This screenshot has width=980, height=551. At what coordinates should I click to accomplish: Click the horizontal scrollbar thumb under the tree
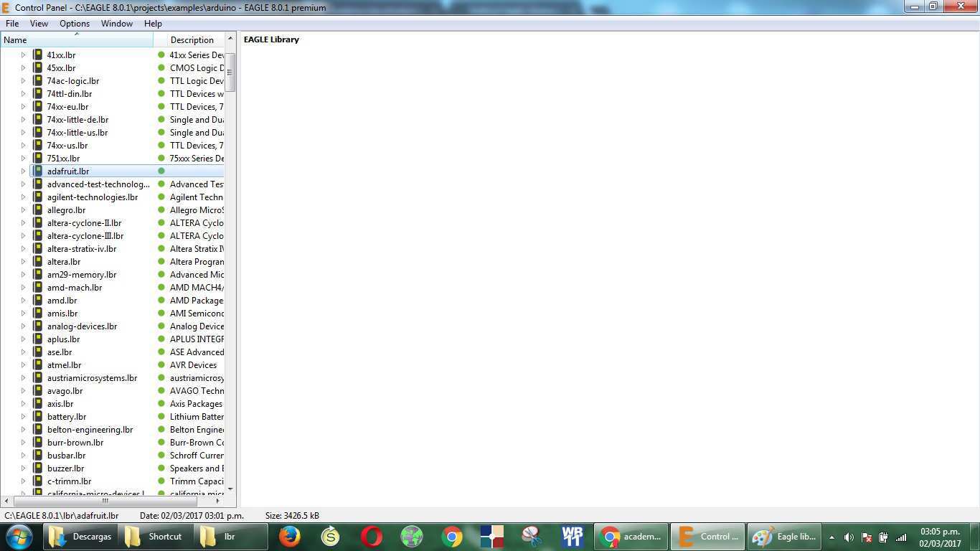(105, 501)
